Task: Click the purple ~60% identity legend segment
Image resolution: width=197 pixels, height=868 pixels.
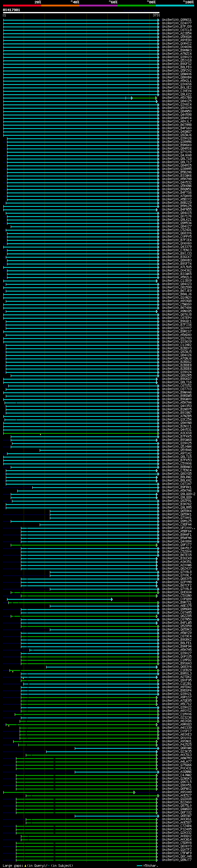Action: coord(99,6)
